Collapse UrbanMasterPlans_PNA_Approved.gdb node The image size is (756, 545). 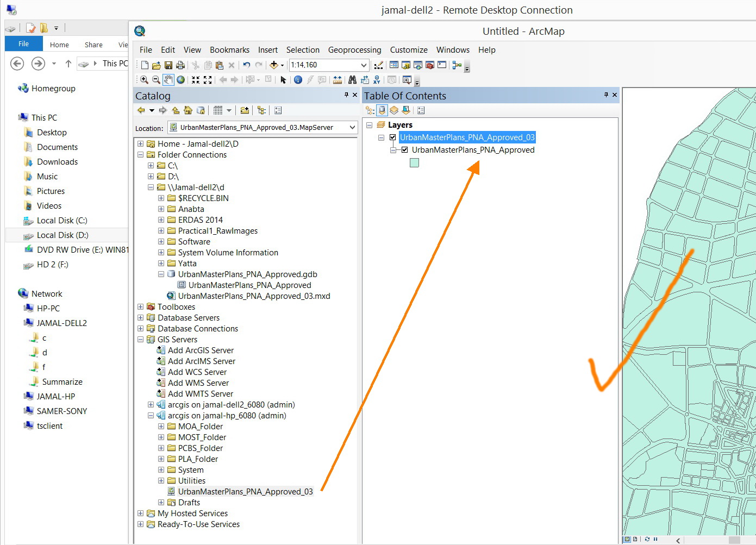tap(161, 274)
